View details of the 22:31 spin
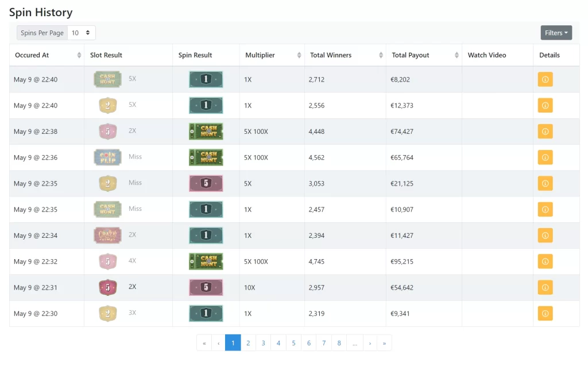This screenshot has height=366, width=588. pyautogui.click(x=545, y=287)
